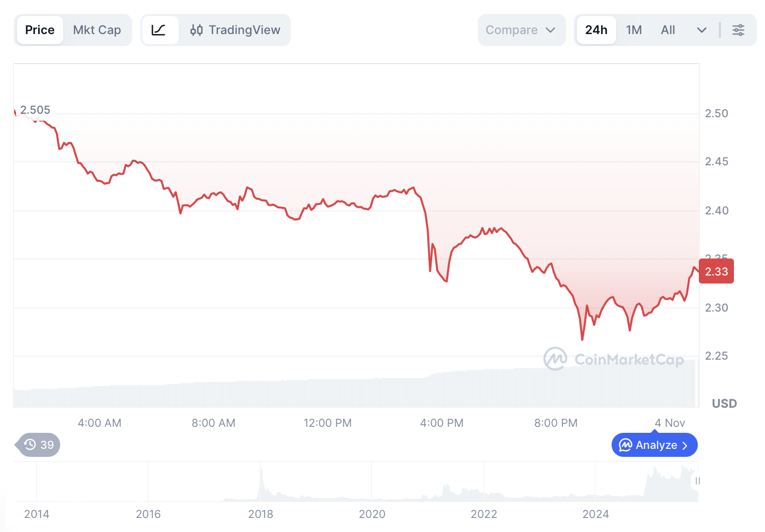The width and height of the screenshot is (765, 532).
Task: Click the 2014 label on timeline navigator
Action: [x=37, y=514]
